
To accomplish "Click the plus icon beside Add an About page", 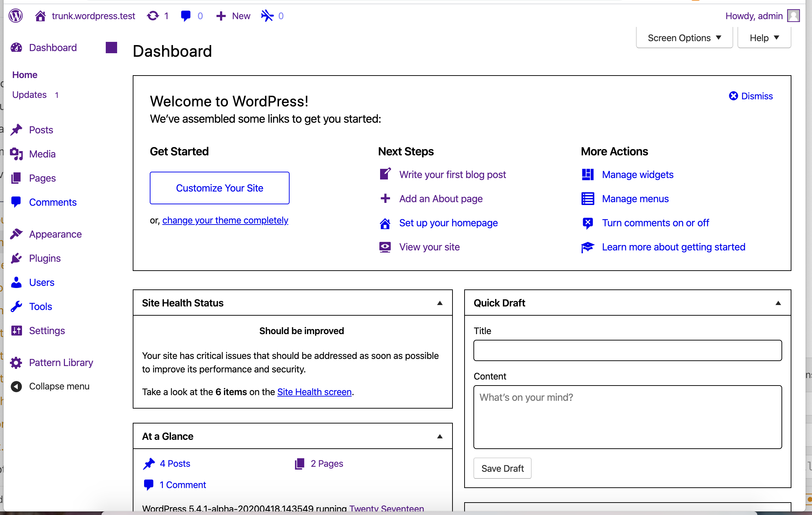I will click(x=385, y=198).
